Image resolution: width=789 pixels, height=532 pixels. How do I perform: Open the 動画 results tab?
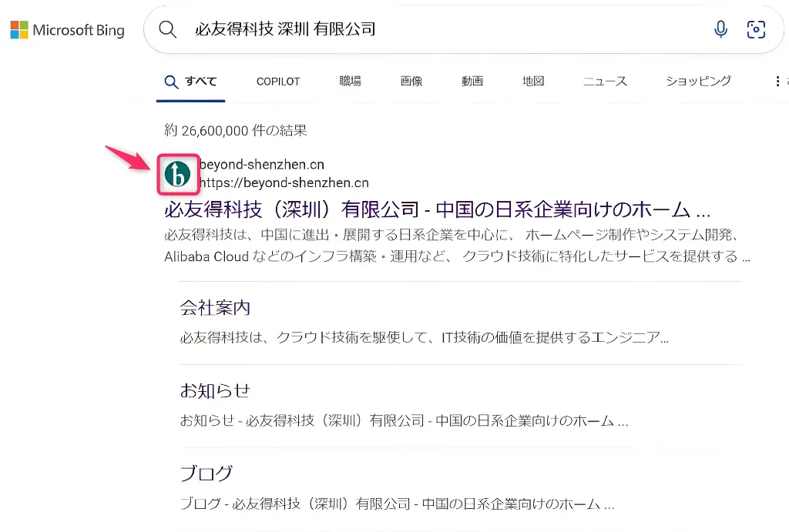click(472, 81)
